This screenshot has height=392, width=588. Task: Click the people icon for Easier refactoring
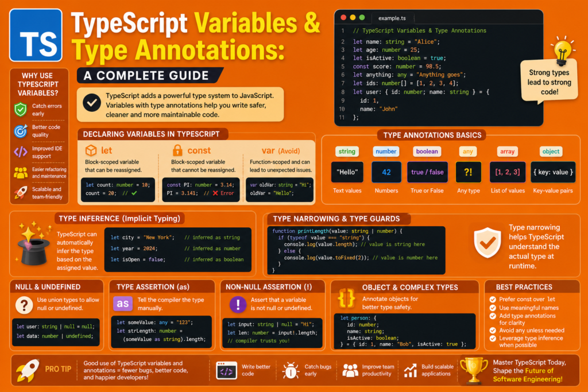(x=21, y=173)
